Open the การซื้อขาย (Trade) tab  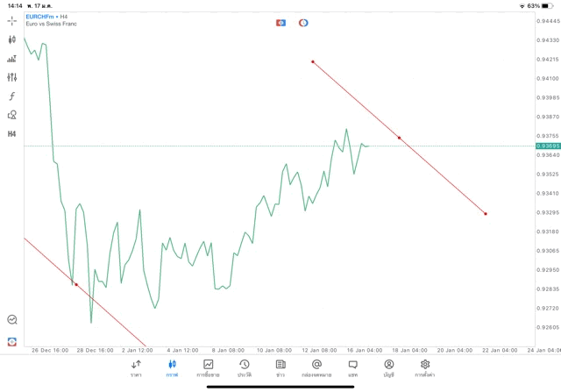(x=208, y=367)
